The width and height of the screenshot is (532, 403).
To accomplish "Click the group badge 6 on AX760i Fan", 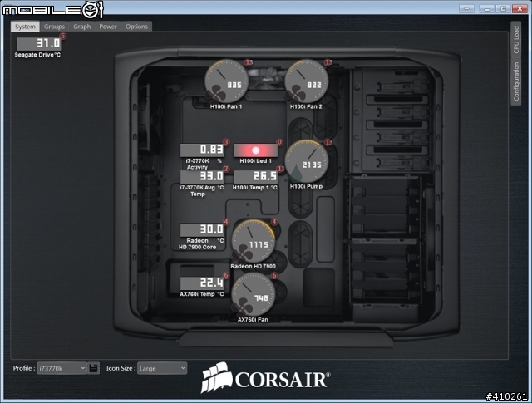I will pos(274,275).
